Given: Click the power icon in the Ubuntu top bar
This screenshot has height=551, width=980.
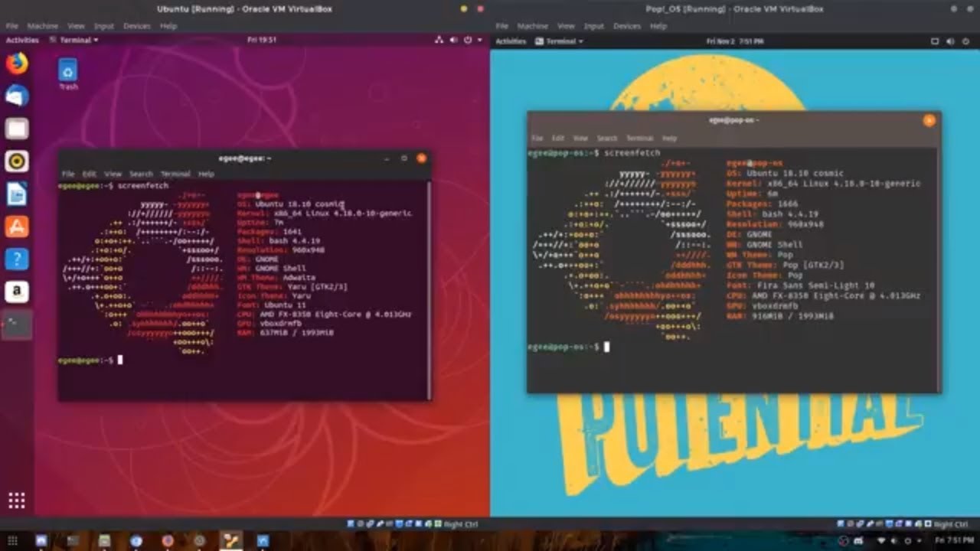Looking at the screenshot, I should point(467,40).
